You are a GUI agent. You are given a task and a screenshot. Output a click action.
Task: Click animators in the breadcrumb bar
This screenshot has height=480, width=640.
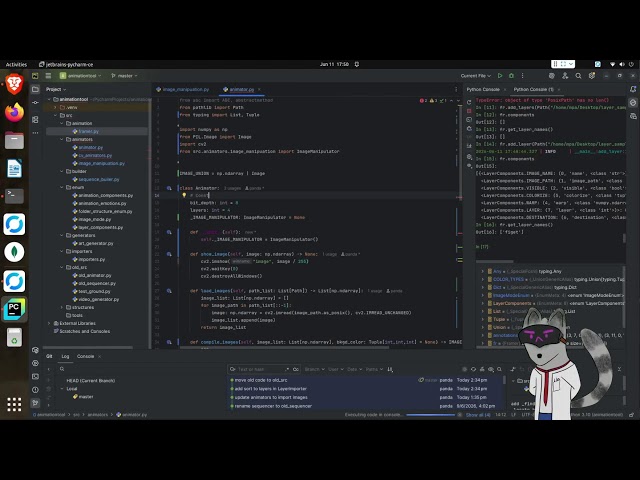[x=98, y=415]
